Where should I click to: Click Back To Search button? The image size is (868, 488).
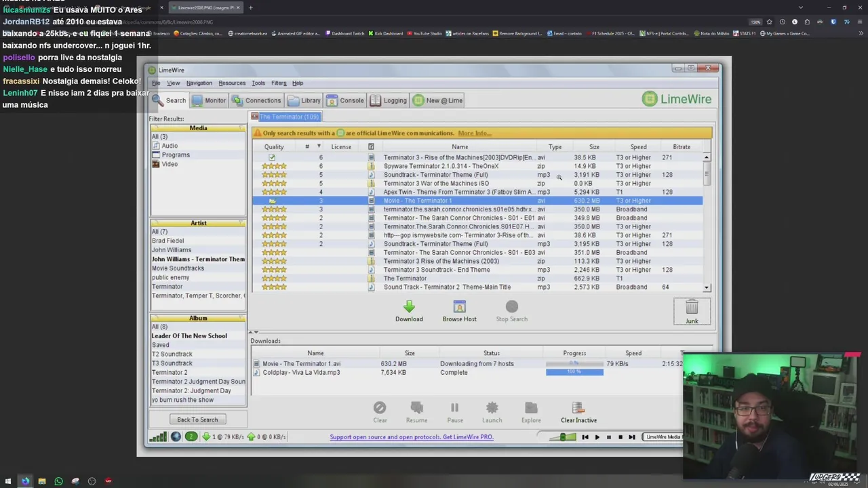(x=197, y=420)
